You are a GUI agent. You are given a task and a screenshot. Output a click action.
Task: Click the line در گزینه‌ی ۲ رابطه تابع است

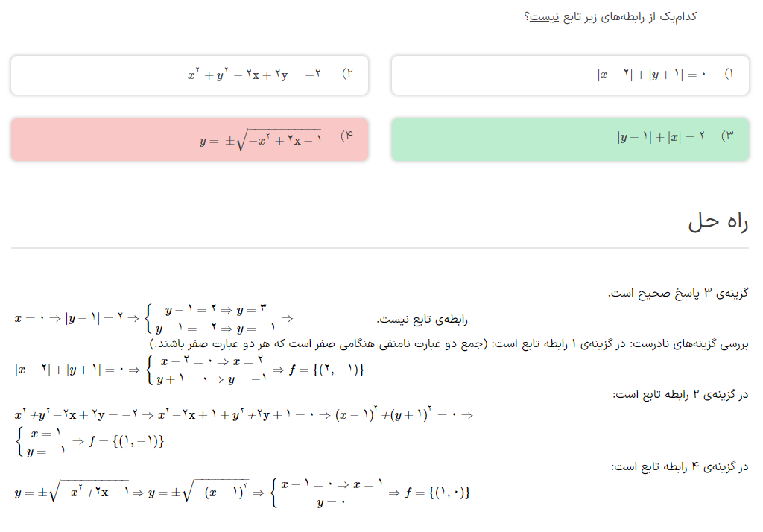click(x=680, y=393)
